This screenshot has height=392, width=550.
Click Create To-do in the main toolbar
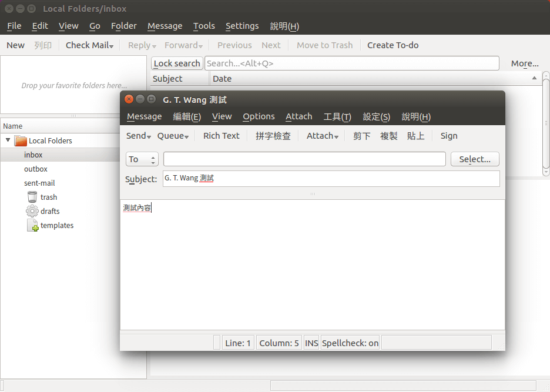pos(393,45)
